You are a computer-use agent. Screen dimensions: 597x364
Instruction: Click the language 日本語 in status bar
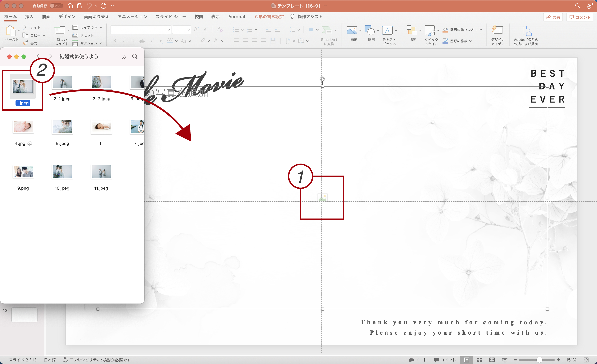50,360
